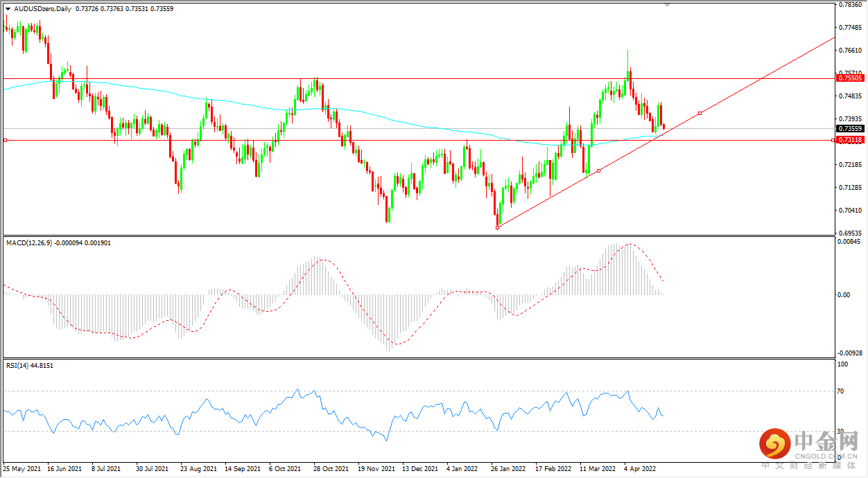
Task: Click the 13 Dec 2021 date label
Action: pos(420,468)
